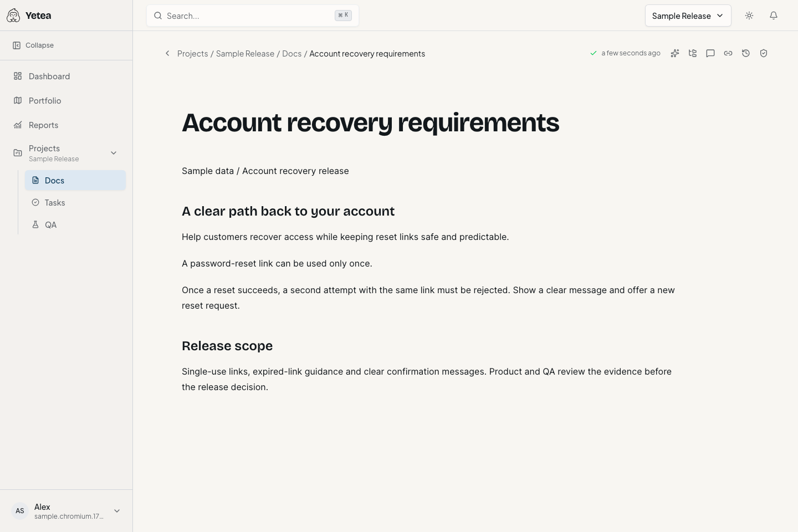
Task: Click the Yetea logo icon
Action: [13, 16]
